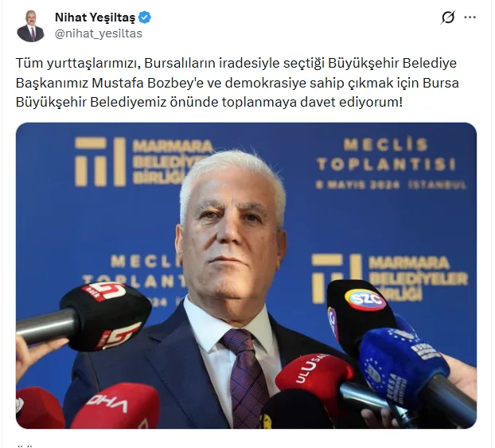Click the red DHA microphone in photo

tap(115, 407)
